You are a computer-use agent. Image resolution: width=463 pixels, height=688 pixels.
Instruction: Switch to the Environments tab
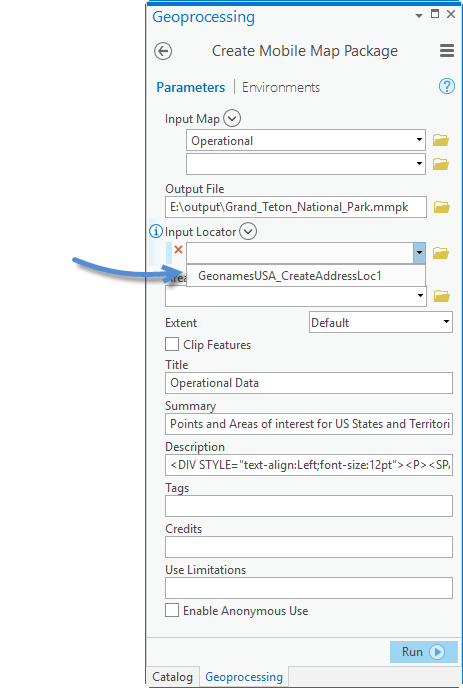pyautogui.click(x=281, y=87)
